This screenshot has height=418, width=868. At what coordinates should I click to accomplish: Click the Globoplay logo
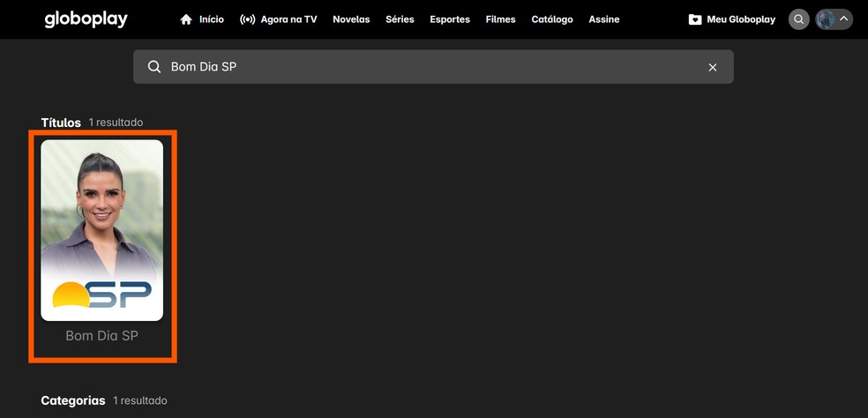(x=86, y=19)
